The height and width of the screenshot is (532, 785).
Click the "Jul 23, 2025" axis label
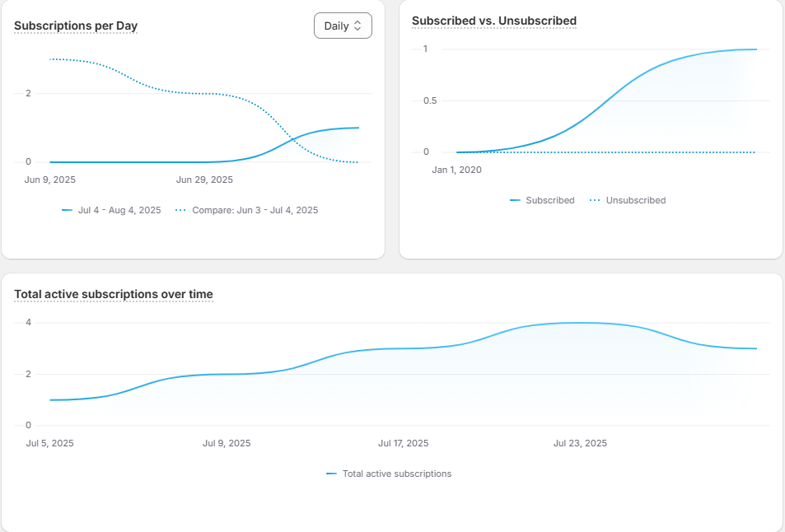click(580, 443)
